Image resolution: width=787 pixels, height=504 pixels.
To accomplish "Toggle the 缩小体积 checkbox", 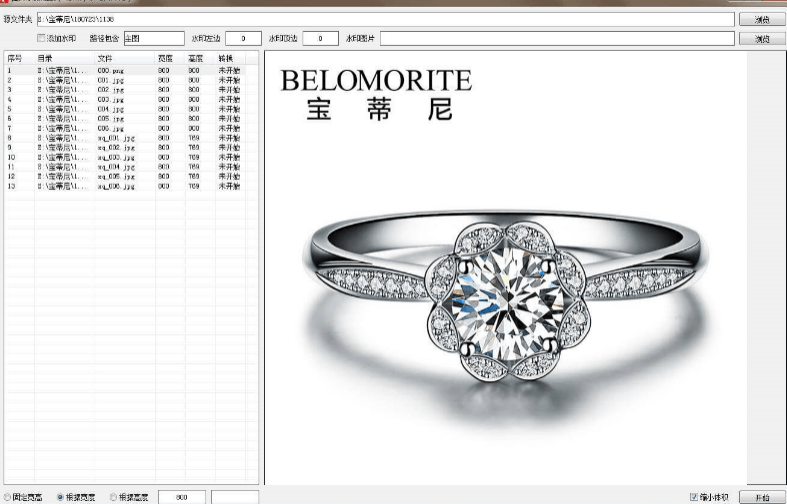I will [694, 496].
